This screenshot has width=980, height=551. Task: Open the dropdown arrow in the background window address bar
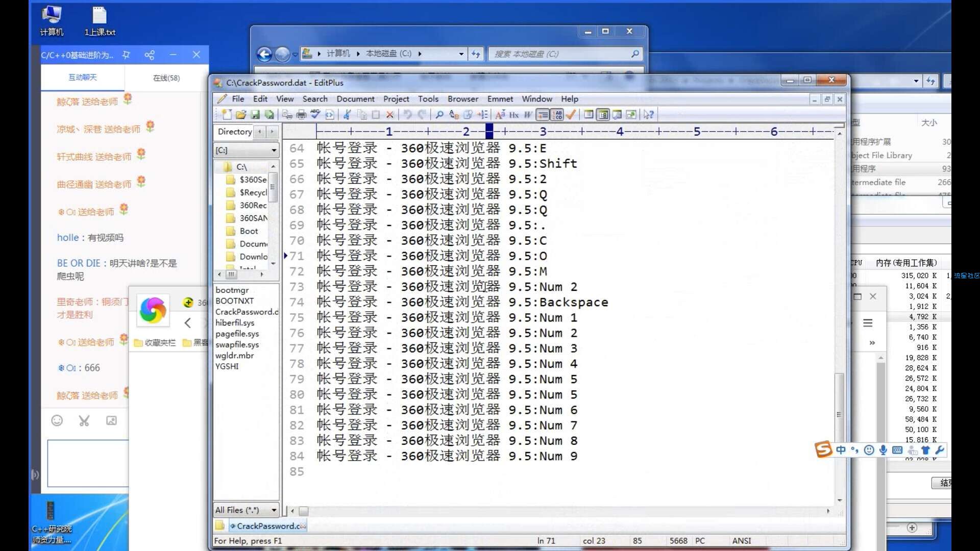tap(916, 81)
